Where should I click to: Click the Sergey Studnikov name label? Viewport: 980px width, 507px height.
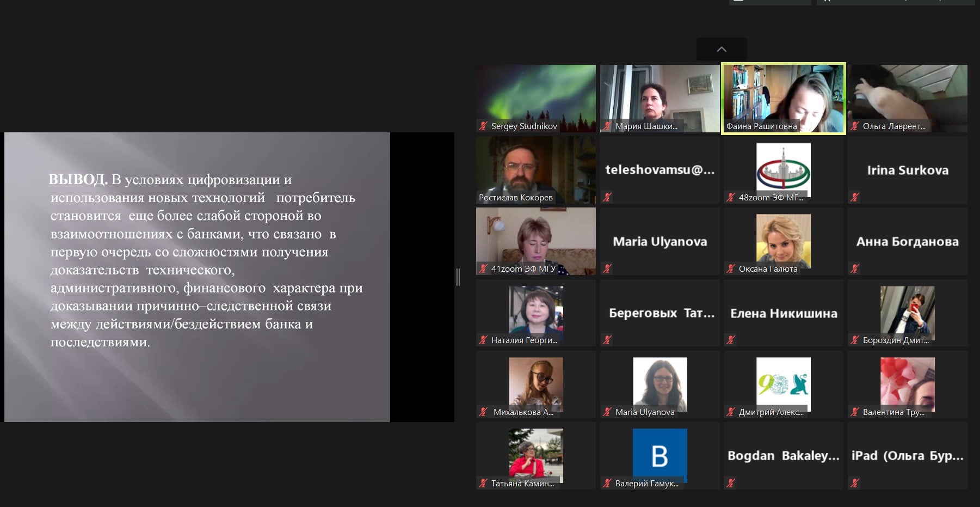pyautogui.click(x=524, y=126)
